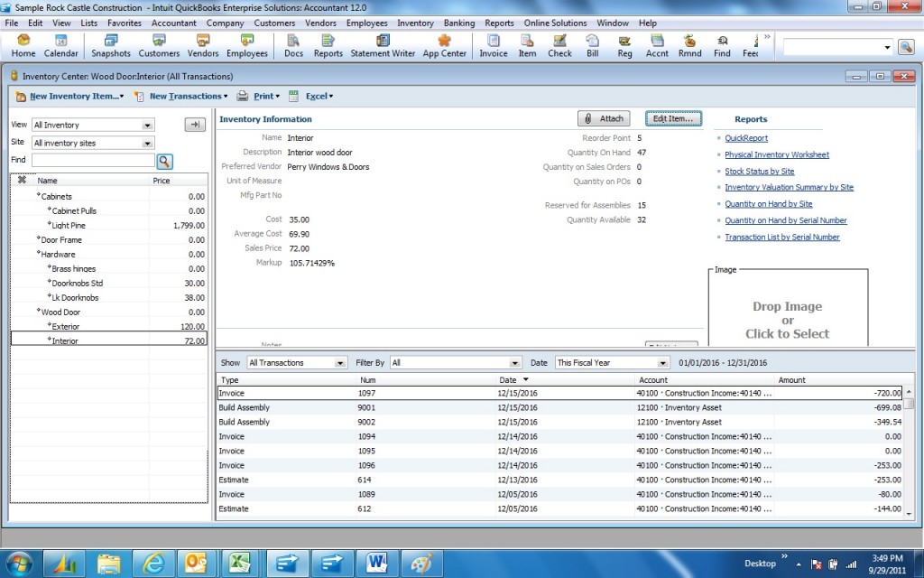
Task: Open the Site dropdown showing All inventory sites
Action: [x=93, y=143]
